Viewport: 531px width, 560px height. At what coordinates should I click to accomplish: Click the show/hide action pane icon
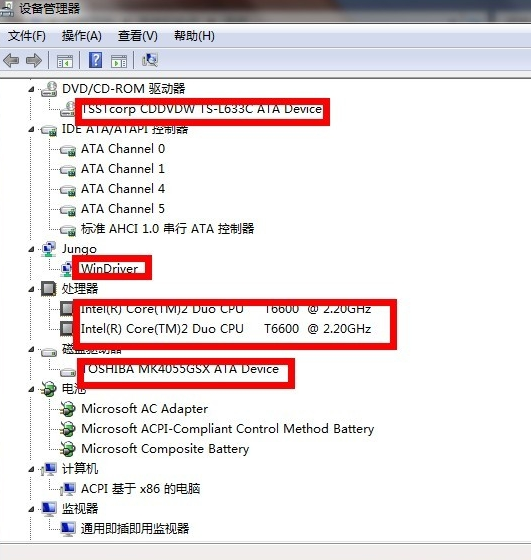tap(119, 61)
